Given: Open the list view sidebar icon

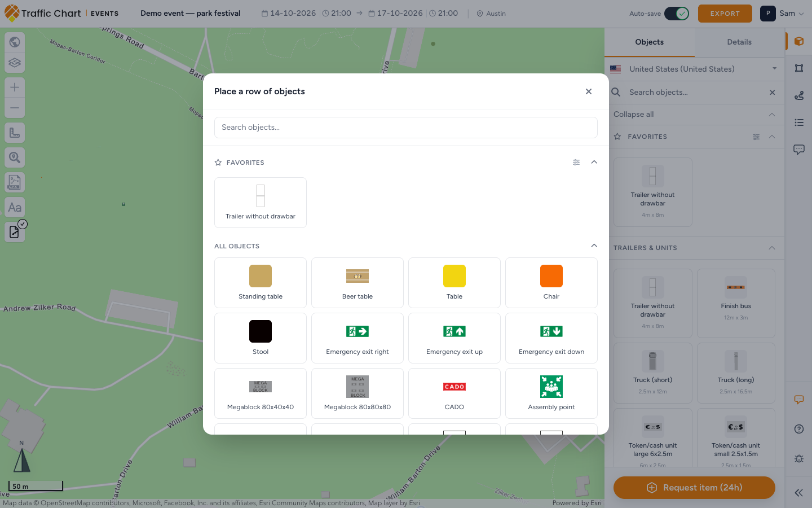Looking at the screenshot, I should coord(799,122).
